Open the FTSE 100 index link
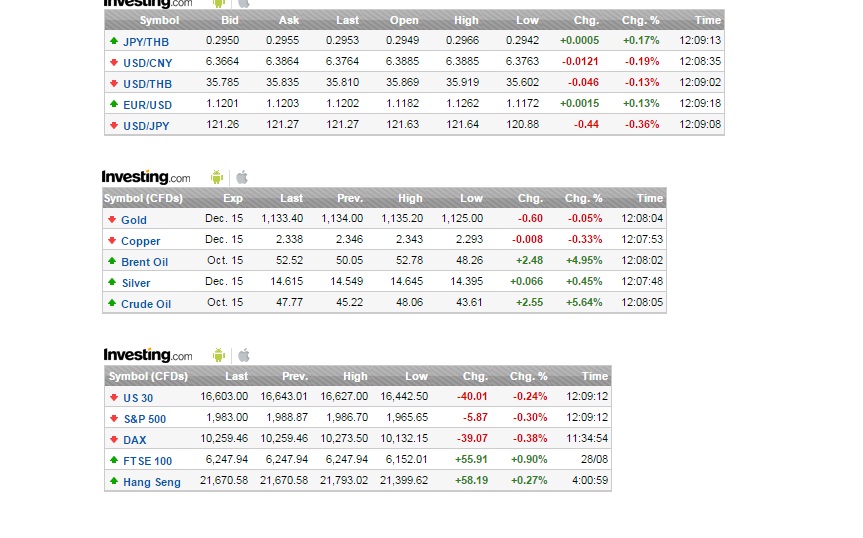The width and height of the screenshot is (863, 538). (x=147, y=461)
